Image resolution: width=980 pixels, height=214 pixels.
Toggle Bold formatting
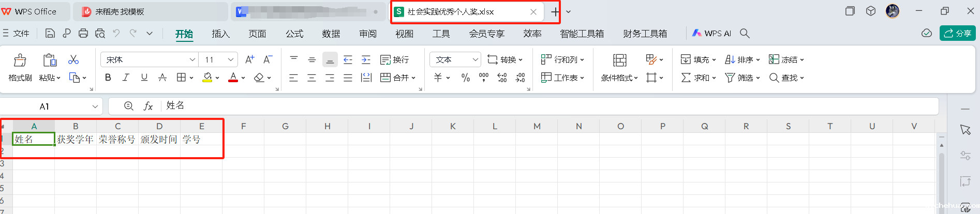point(108,78)
